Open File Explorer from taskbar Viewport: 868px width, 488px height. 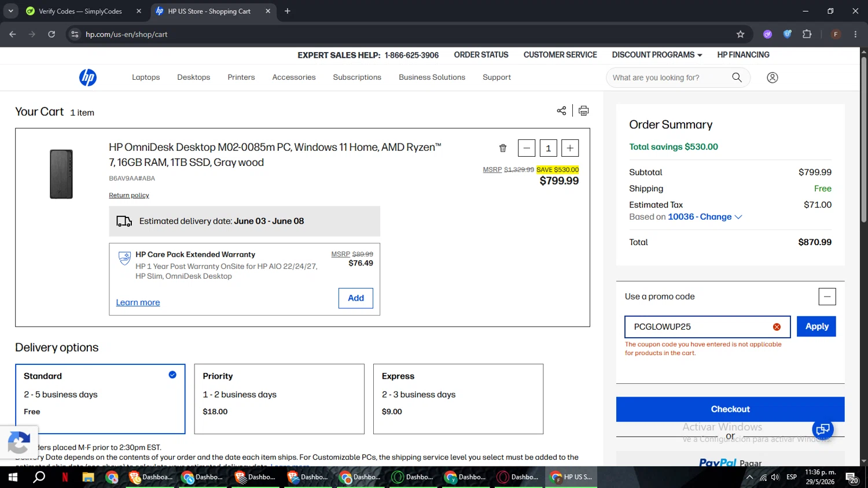[88, 477]
